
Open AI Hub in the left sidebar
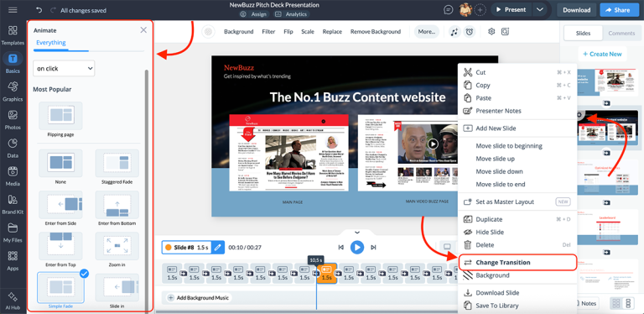[13, 300]
